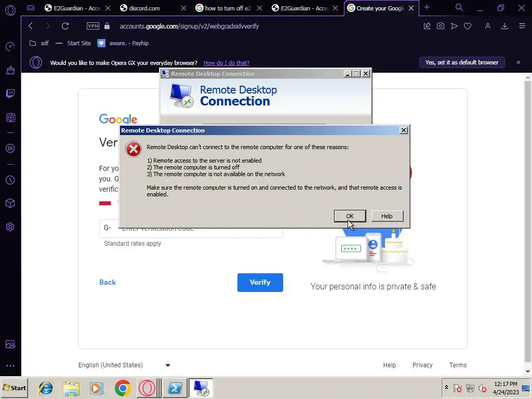This screenshot has width=532, height=399.
Task: Open Settings gear in Opera sidebar
Action: coord(10,227)
